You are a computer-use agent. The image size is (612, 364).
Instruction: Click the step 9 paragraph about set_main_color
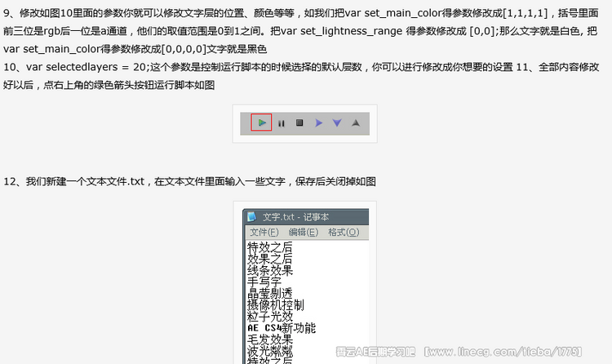pos(301,31)
